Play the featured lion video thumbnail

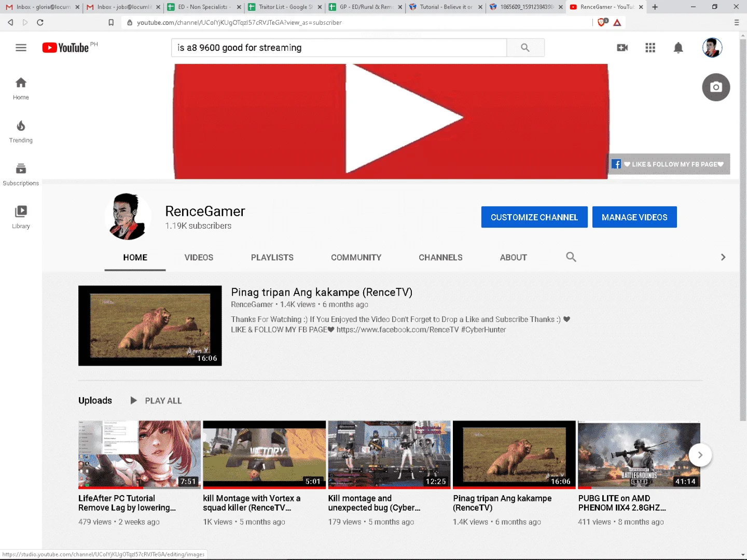[150, 326]
